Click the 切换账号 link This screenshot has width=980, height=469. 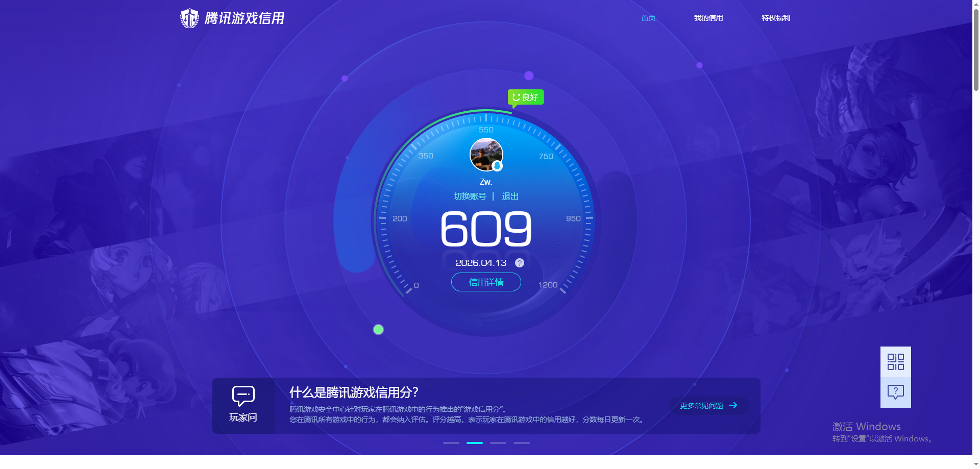pyautogui.click(x=471, y=196)
